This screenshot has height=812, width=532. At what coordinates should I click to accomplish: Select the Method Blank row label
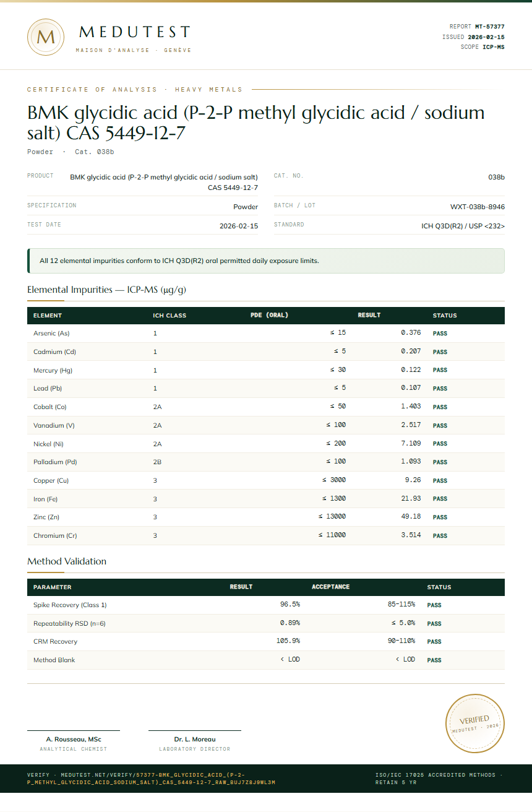point(54,660)
